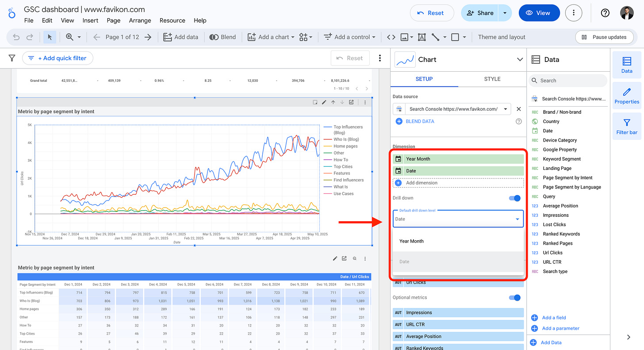Open the filter bar three-dot menu

click(380, 58)
